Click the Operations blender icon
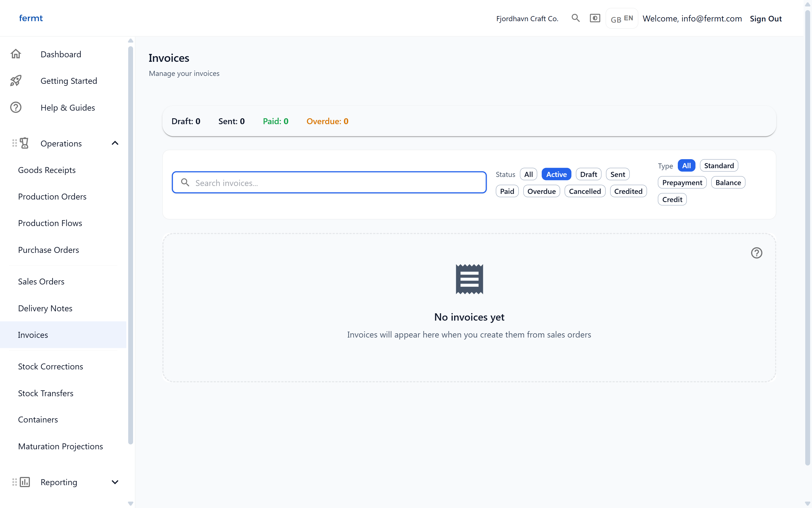 [24, 143]
